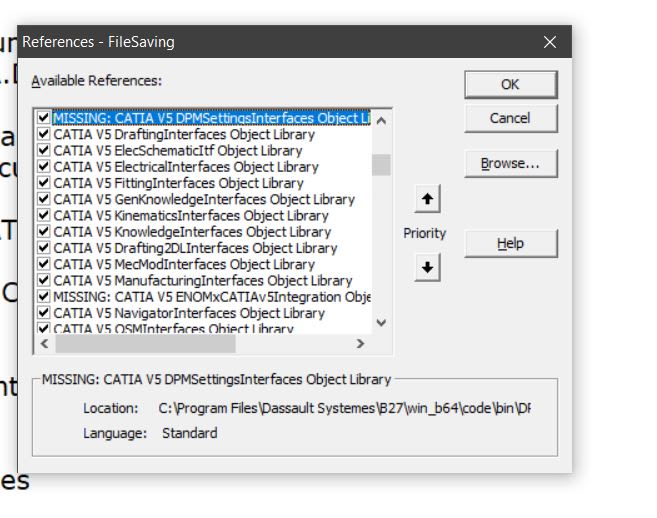Click OK to confirm references
The image size is (657, 518).
(x=511, y=85)
